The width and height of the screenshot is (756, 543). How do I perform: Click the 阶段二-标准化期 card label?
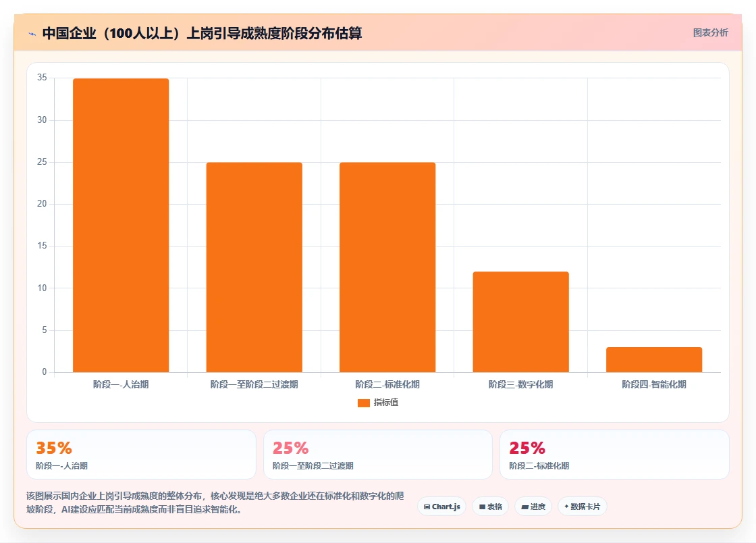539,466
